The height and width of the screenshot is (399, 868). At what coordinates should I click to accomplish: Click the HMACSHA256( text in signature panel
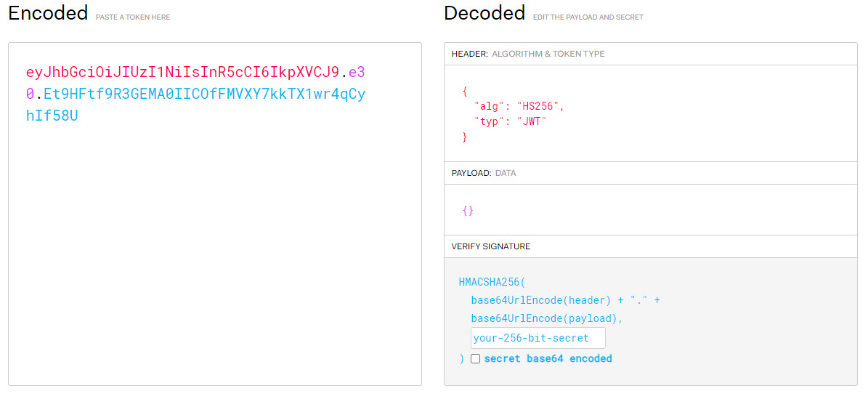tap(489, 281)
